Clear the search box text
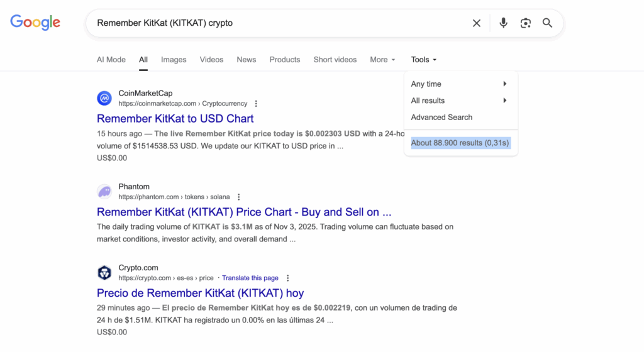This screenshot has height=352, width=644. [477, 23]
